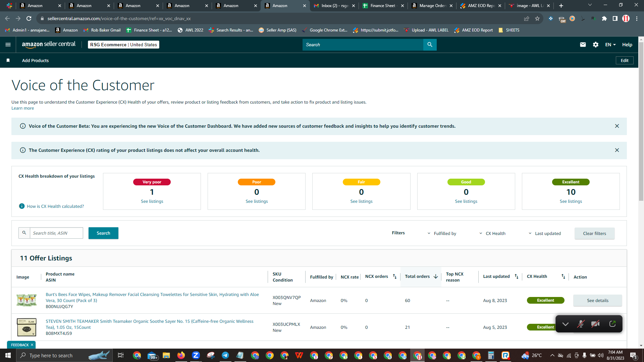This screenshot has width=644, height=362.
Task: Open a new browser tab
Action: coord(561,6)
